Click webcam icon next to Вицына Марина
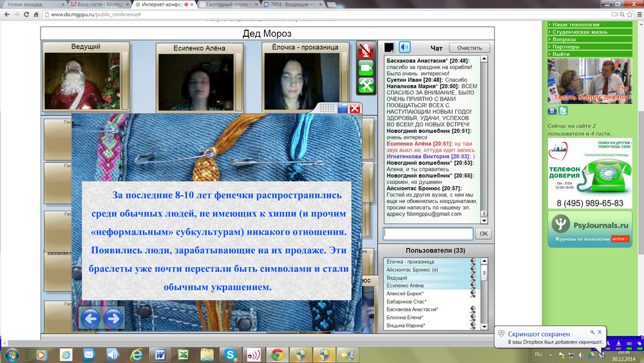 [473, 325]
